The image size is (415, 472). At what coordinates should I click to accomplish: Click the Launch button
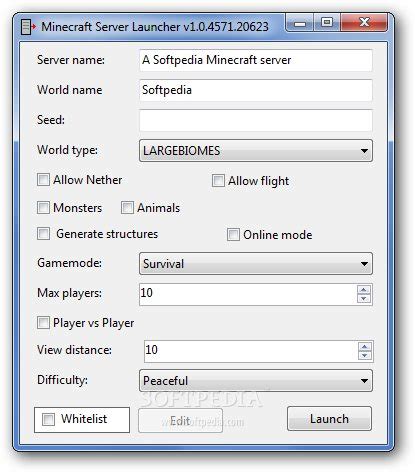click(x=329, y=419)
